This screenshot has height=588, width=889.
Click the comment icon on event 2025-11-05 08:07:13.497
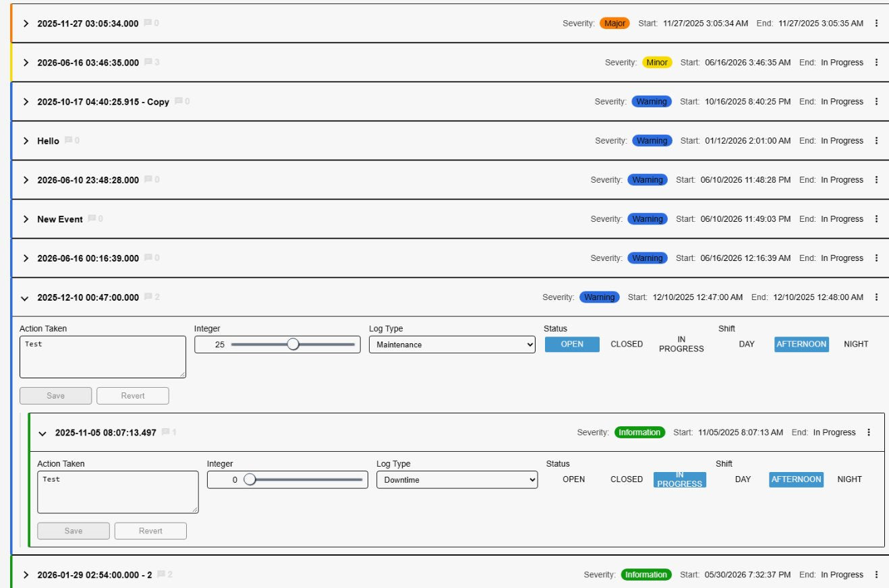[165, 433]
